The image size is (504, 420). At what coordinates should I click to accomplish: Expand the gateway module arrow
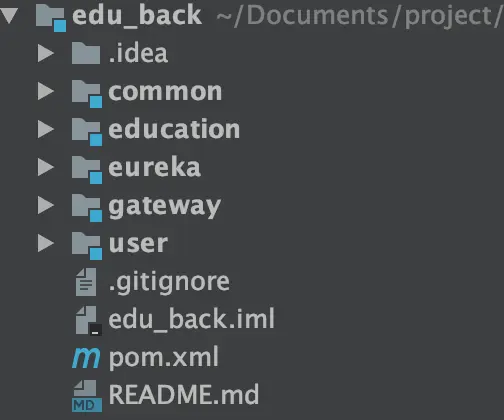click(46, 205)
